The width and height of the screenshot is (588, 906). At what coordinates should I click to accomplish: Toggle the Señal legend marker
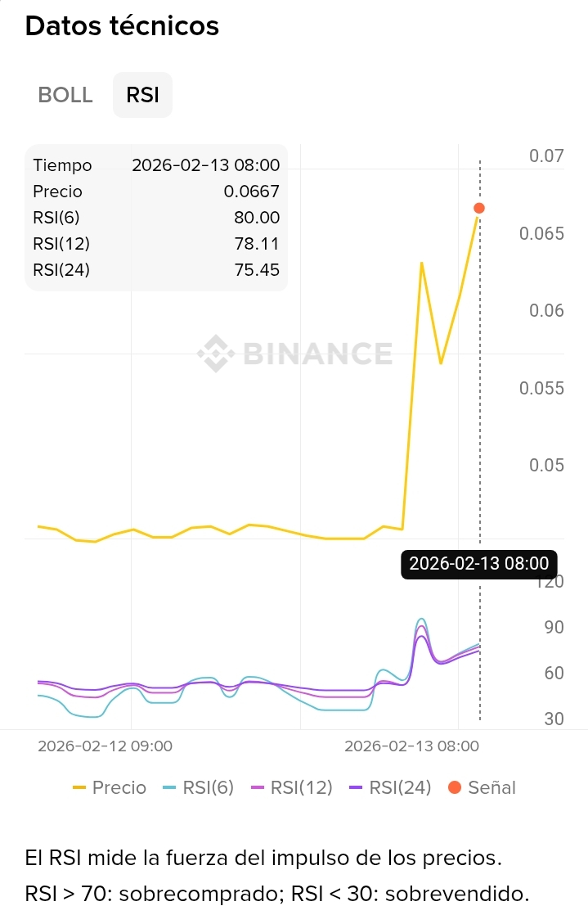tap(482, 787)
